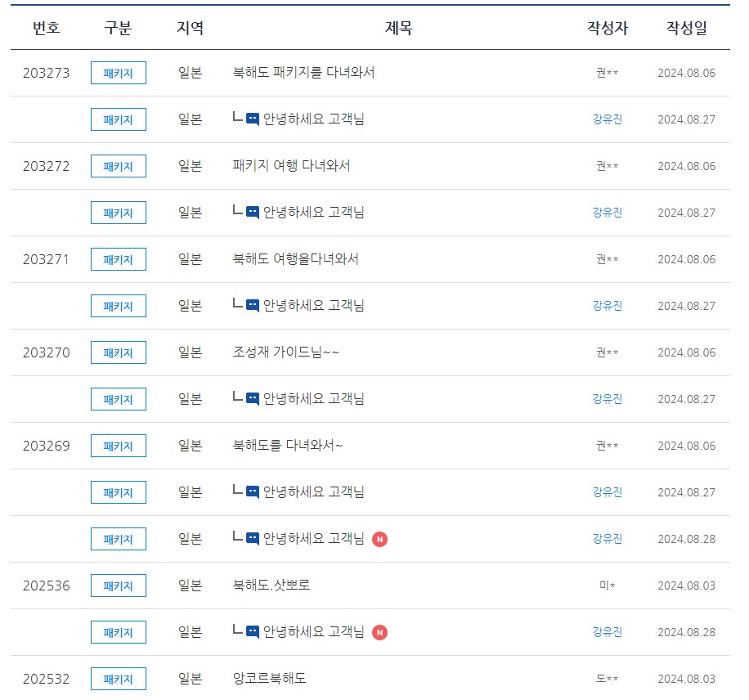749x700 pixels.
Task: Click the 패키지 tag in row 202536
Action: coord(119,586)
